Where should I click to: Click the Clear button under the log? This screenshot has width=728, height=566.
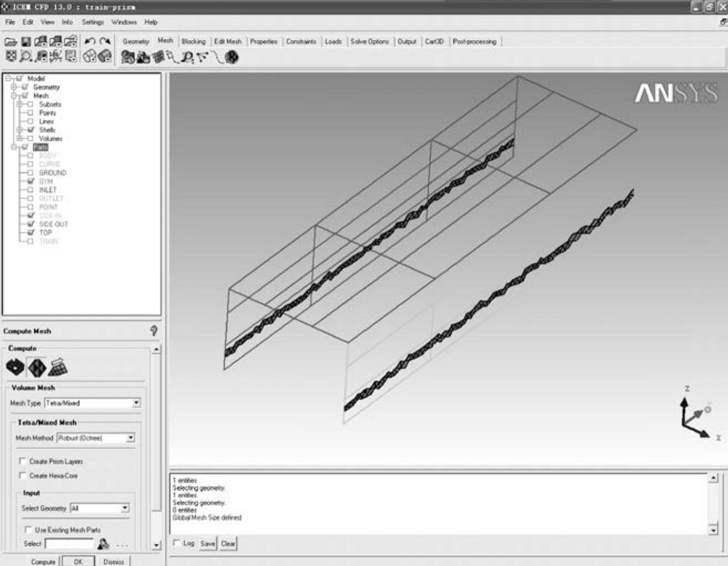(x=228, y=544)
